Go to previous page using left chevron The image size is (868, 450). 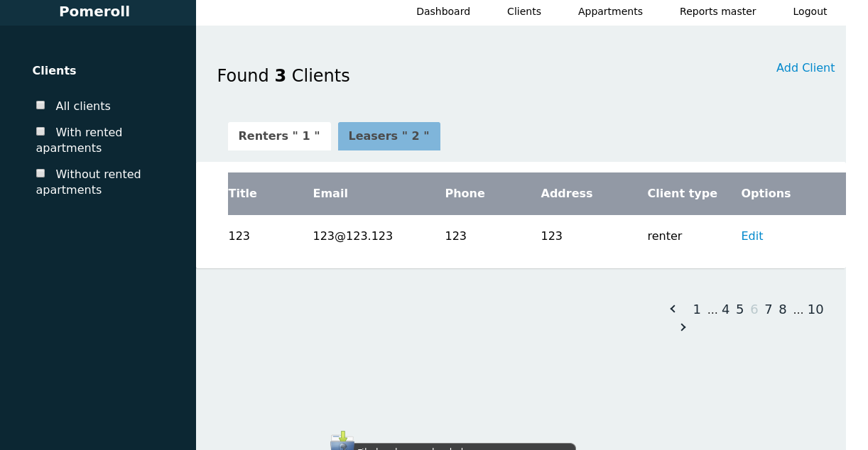point(673,309)
